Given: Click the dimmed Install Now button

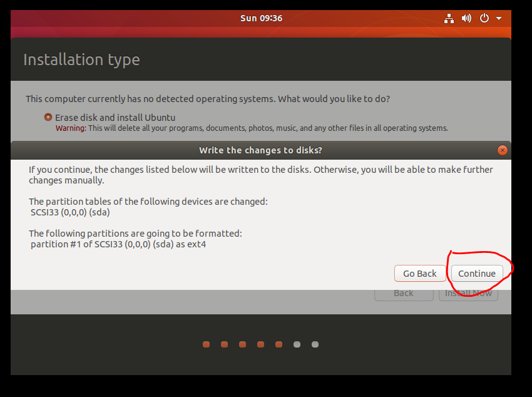Looking at the screenshot, I should [x=468, y=294].
